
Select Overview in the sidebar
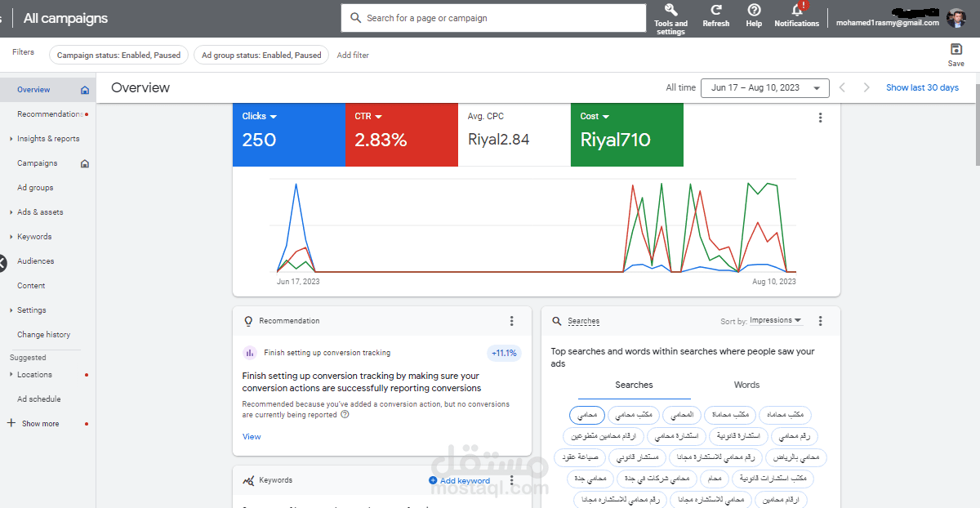point(33,90)
